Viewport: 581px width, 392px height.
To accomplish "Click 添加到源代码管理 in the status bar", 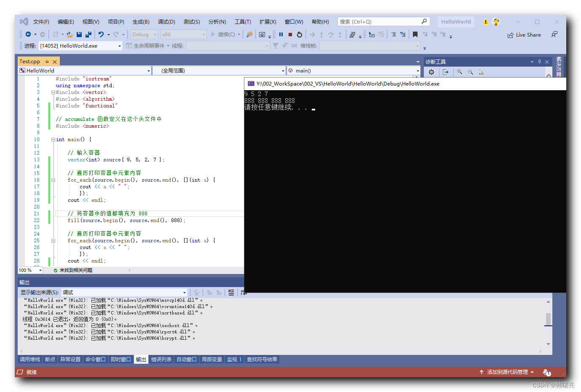I will 507,372.
